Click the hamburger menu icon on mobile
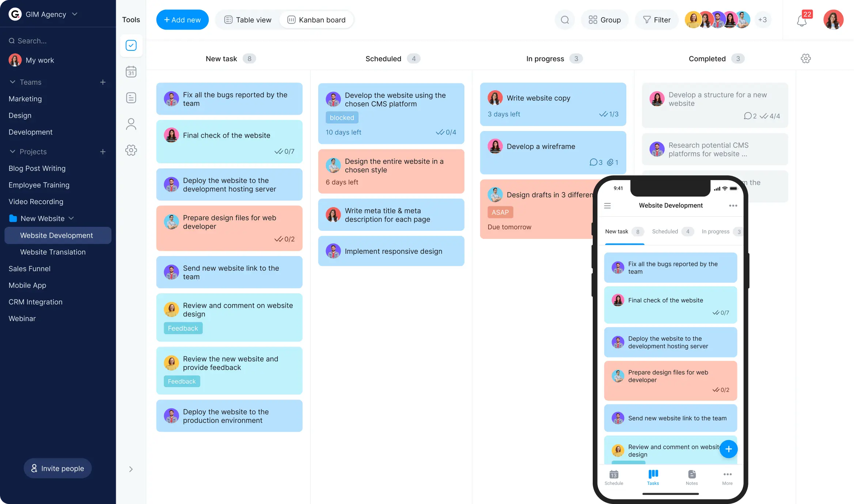This screenshot has height=504, width=854. pos(607,205)
